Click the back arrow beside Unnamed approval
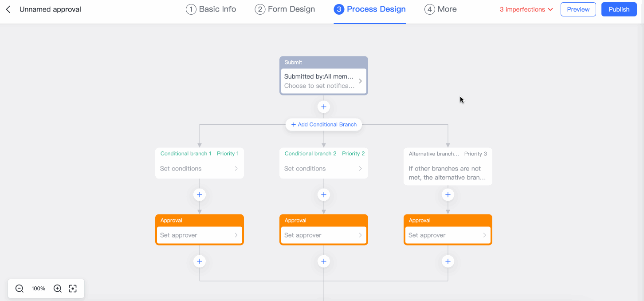 9,9
